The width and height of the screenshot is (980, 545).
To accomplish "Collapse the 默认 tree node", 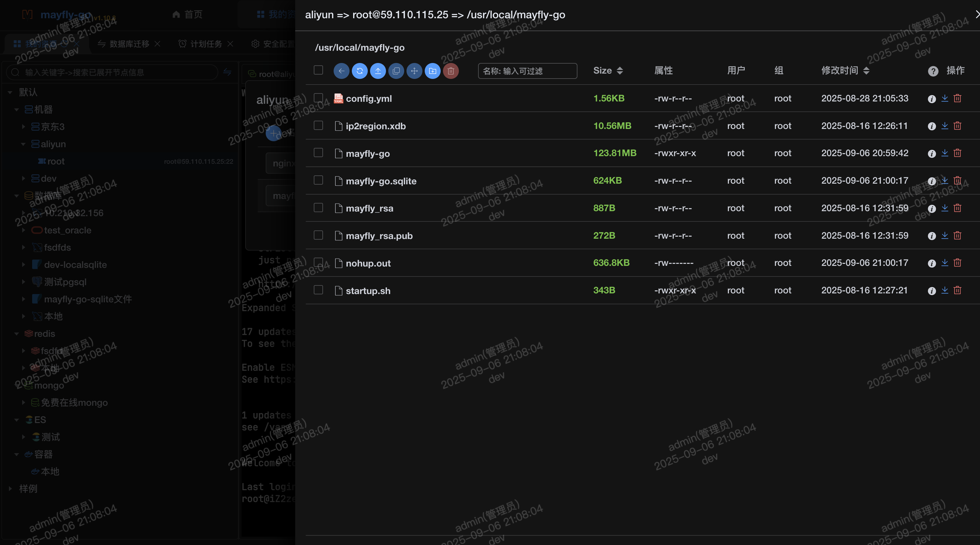I will pos(10,92).
